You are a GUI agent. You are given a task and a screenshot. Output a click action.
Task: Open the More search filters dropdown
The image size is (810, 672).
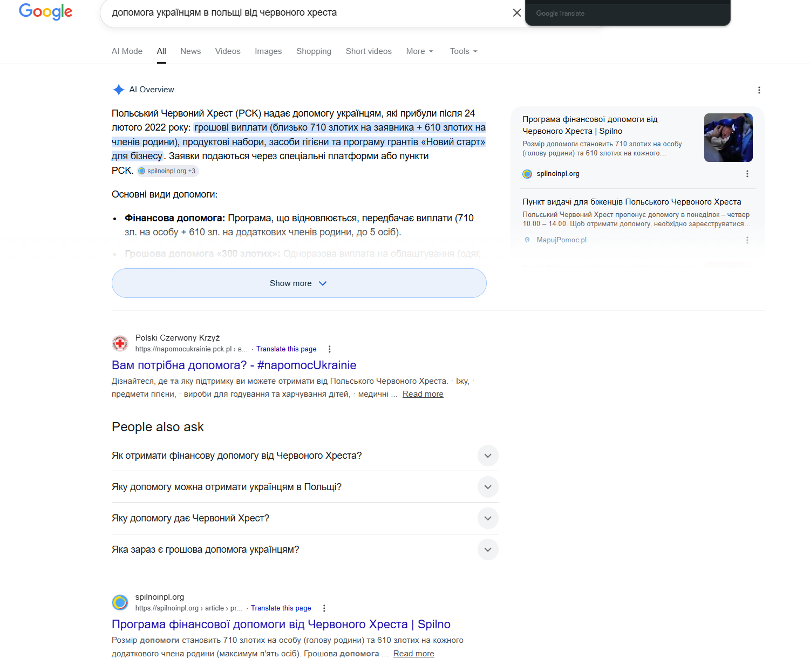(x=419, y=51)
